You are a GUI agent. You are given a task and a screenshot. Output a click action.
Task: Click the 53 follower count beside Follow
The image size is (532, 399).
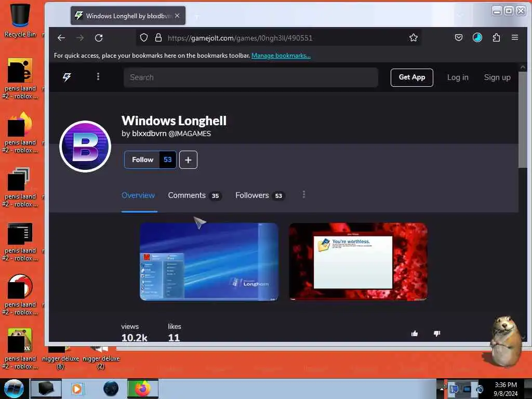(x=168, y=159)
